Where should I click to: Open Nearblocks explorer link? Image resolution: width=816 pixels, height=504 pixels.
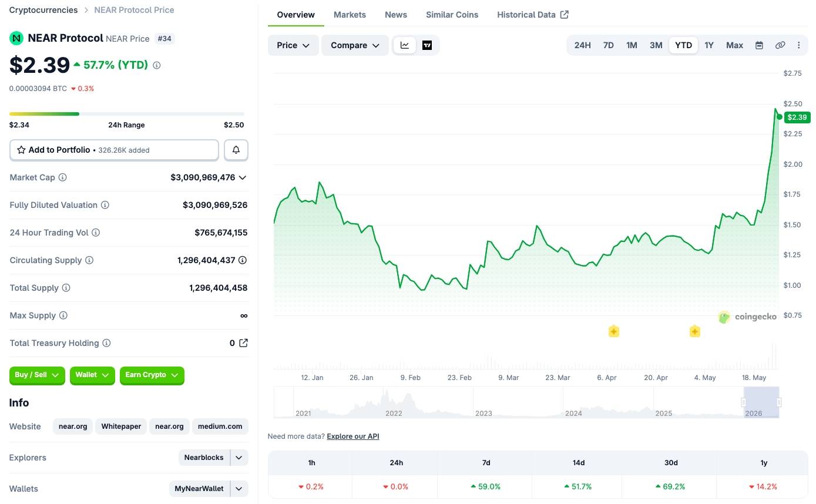pos(204,458)
